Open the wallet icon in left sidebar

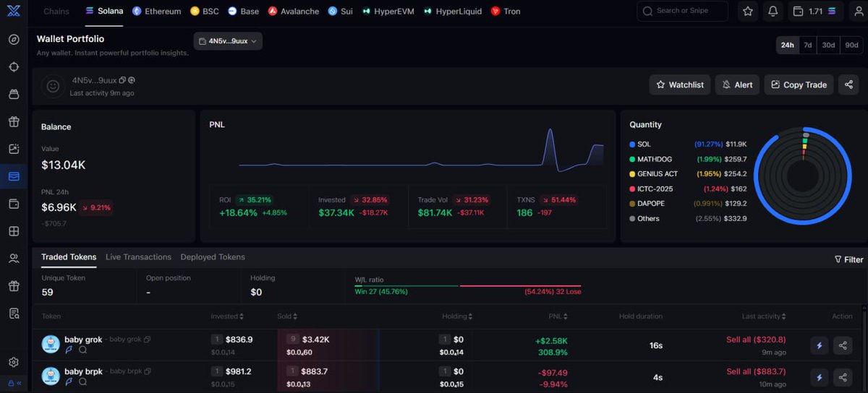pos(14,204)
